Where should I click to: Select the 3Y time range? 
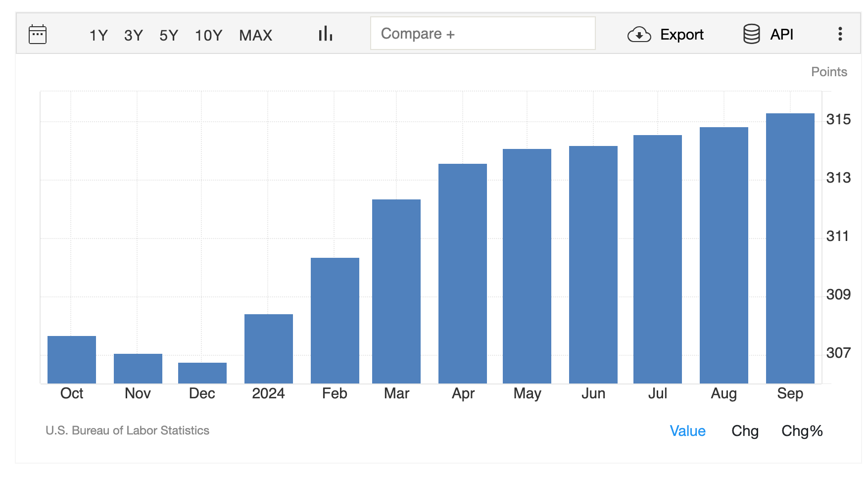(x=134, y=35)
